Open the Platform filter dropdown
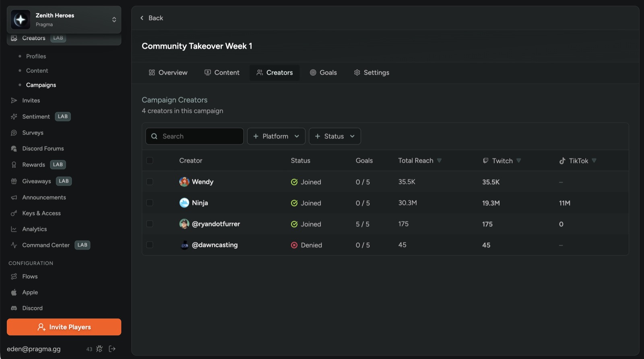 coord(276,136)
